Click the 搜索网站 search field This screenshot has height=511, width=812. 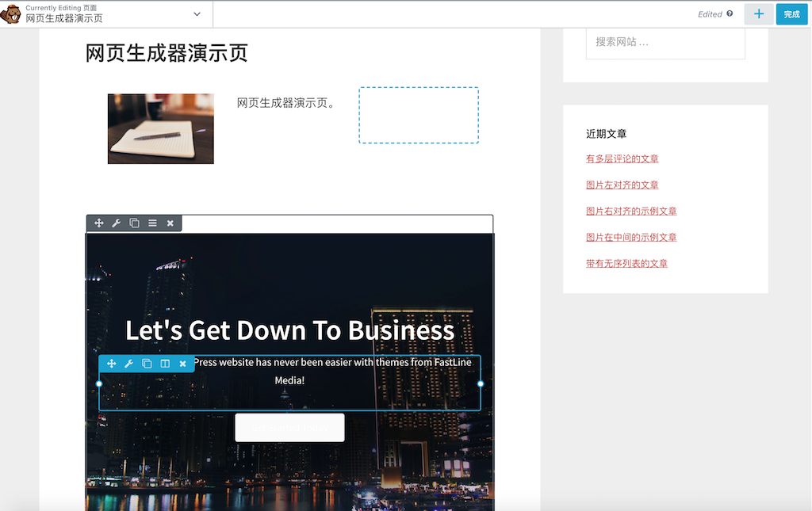point(665,42)
